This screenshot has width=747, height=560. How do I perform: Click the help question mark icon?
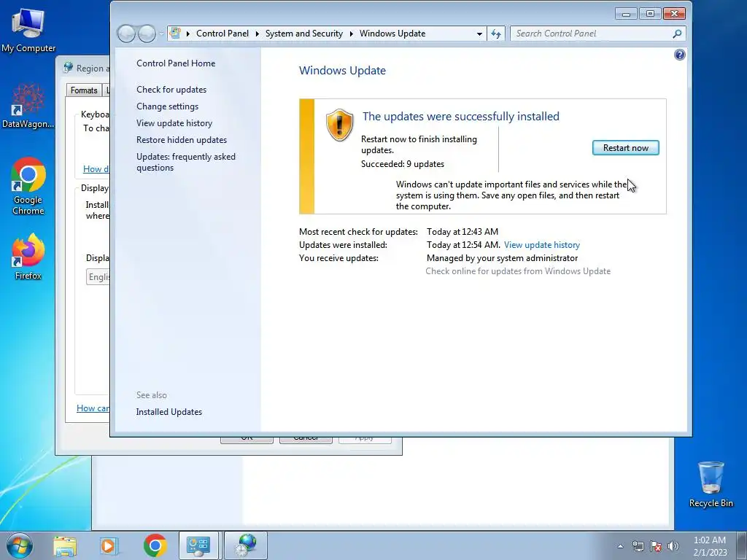click(x=679, y=55)
